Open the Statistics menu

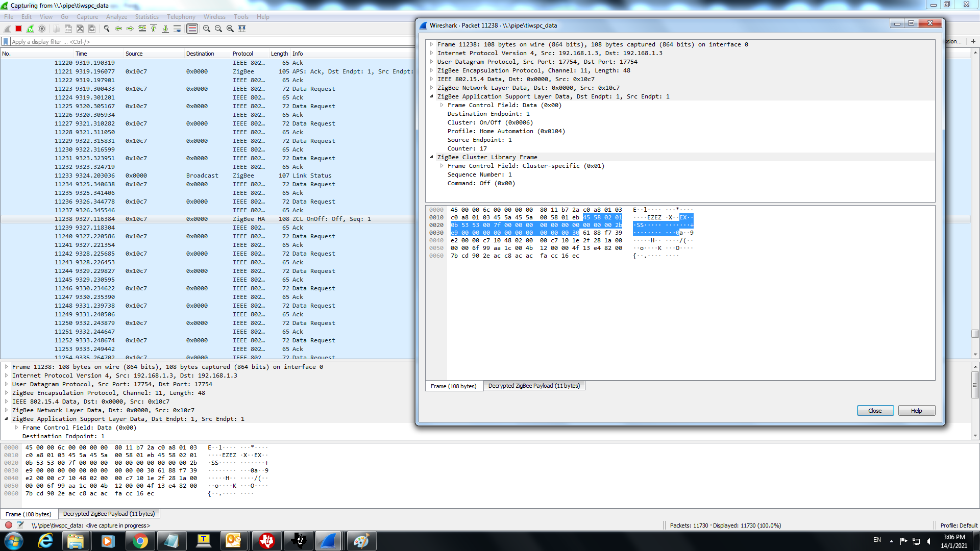(146, 17)
